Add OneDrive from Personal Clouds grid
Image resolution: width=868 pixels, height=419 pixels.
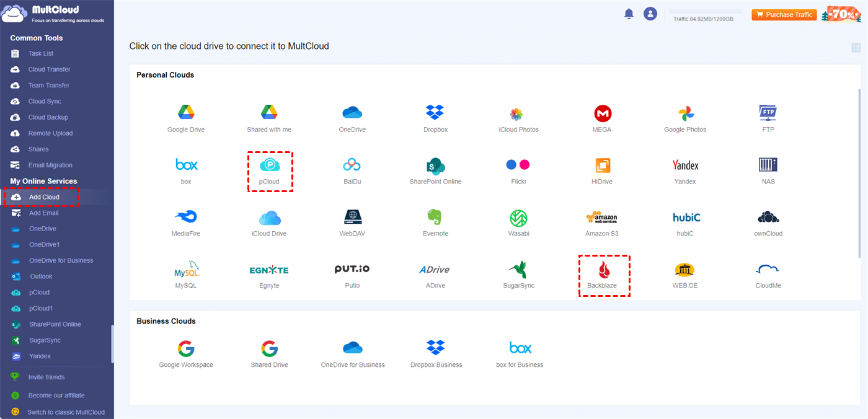coord(352,118)
